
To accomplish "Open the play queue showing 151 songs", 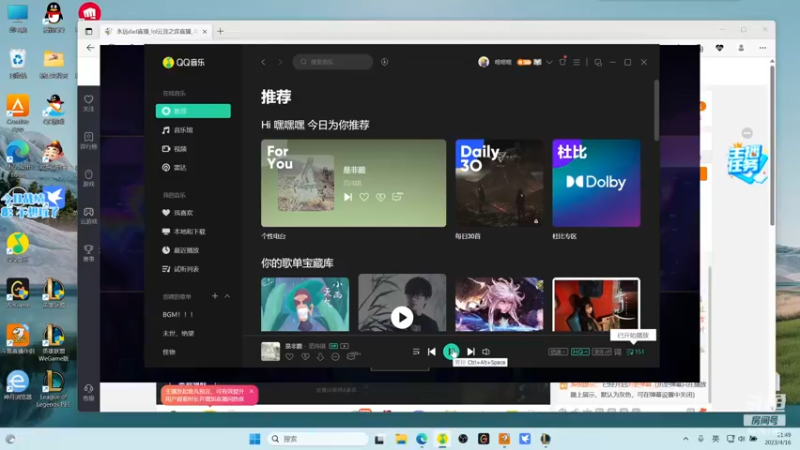I will (635, 352).
